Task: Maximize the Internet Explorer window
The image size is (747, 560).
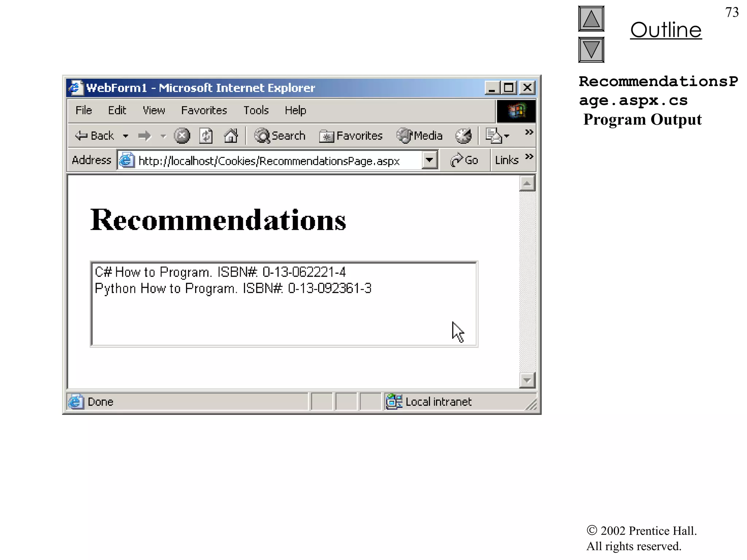Action: tap(508, 88)
